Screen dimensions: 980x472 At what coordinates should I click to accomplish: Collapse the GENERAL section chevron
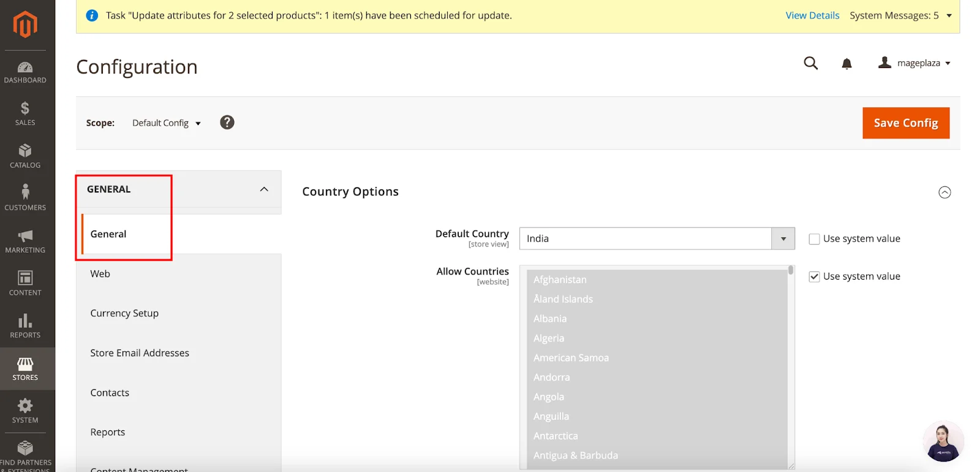(264, 189)
